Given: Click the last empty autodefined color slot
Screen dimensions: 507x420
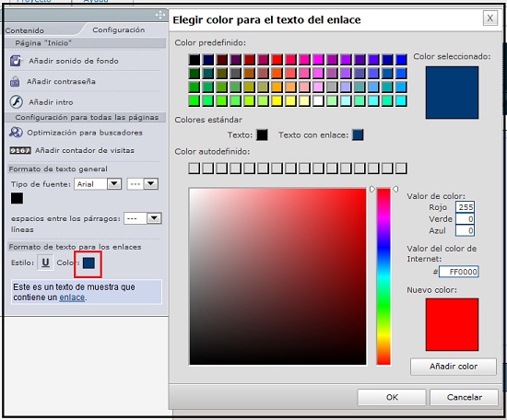Looking at the screenshot, I should [x=401, y=169].
